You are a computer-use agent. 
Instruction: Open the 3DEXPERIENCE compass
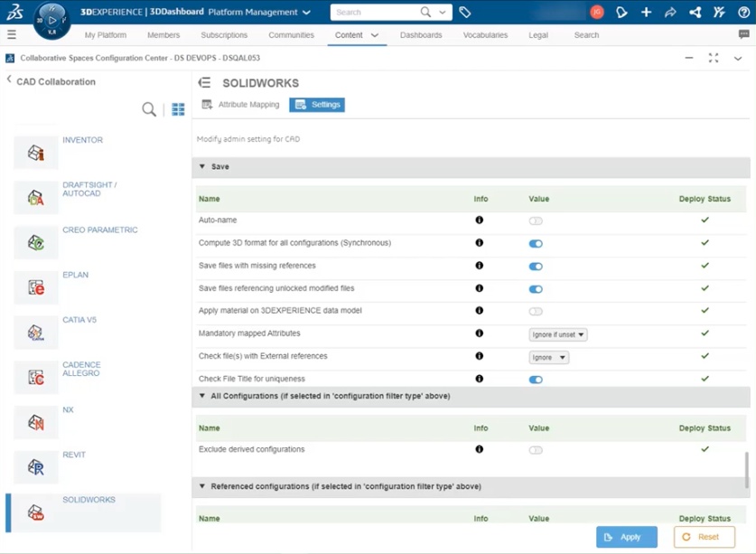[52, 20]
